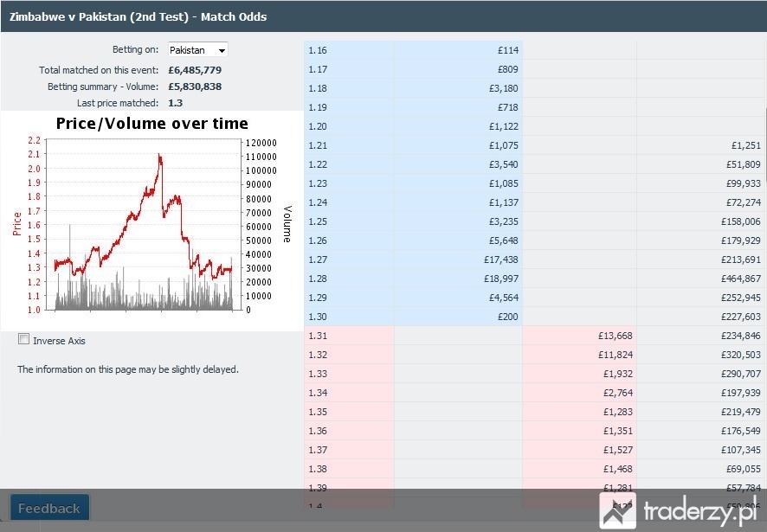The height and width of the screenshot is (532, 767).
Task: Click the £18,997 amount at 1.28
Action: click(501, 279)
